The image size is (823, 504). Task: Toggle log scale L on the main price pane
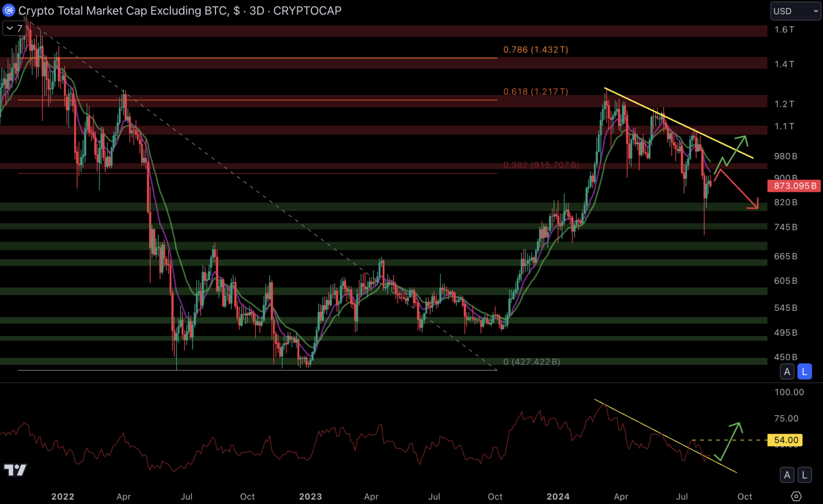click(x=804, y=371)
